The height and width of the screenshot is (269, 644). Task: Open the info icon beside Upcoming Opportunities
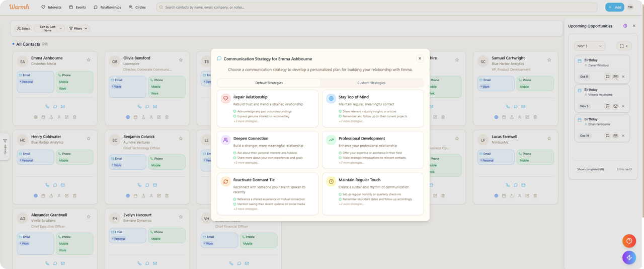[x=625, y=26]
